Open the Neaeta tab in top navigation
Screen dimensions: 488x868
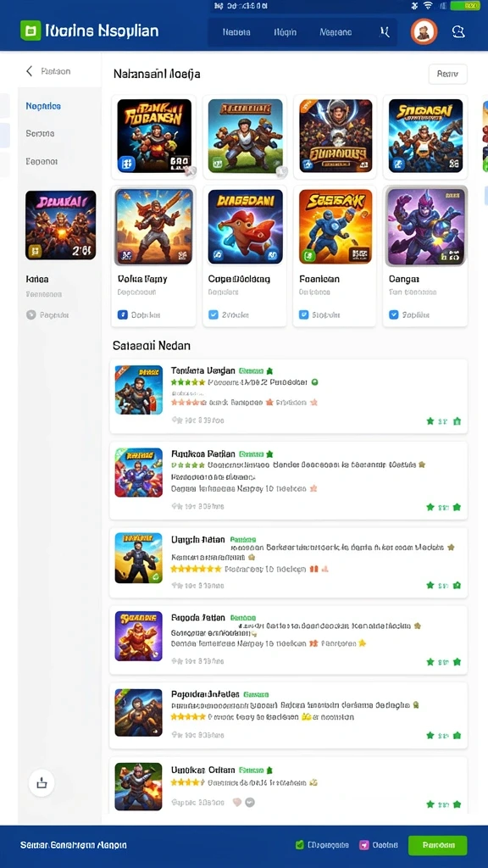pyautogui.click(x=236, y=32)
